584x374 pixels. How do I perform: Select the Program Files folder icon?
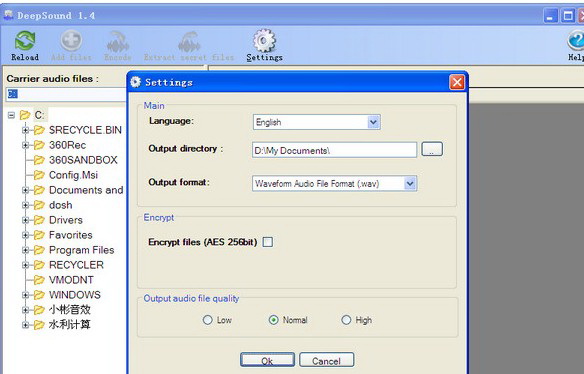pyautogui.click(x=39, y=250)
